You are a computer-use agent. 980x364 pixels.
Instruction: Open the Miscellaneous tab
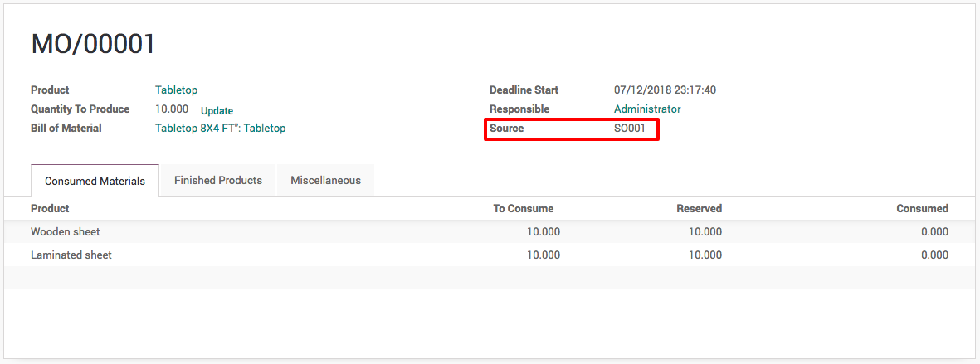point(325,180)
